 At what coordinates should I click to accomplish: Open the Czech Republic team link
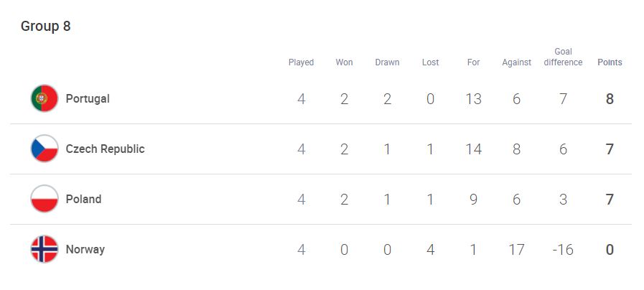(x=105, y=149)
